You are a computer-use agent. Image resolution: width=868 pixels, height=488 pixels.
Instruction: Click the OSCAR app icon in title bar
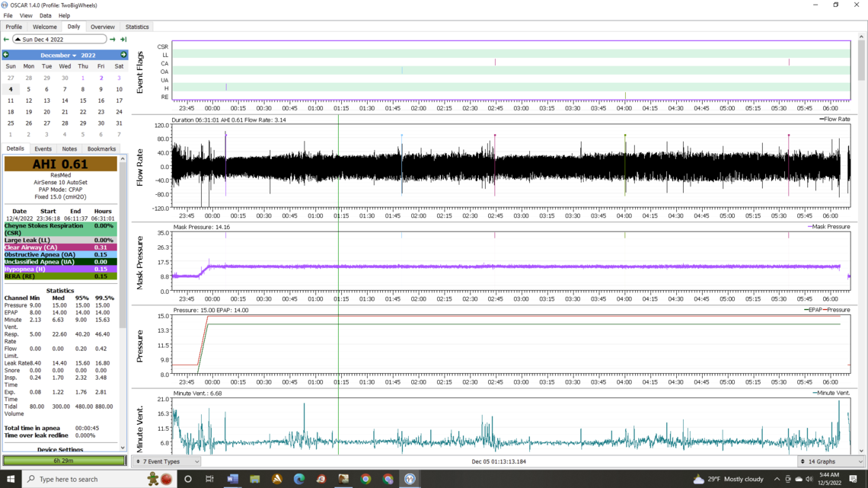point(5,5)
